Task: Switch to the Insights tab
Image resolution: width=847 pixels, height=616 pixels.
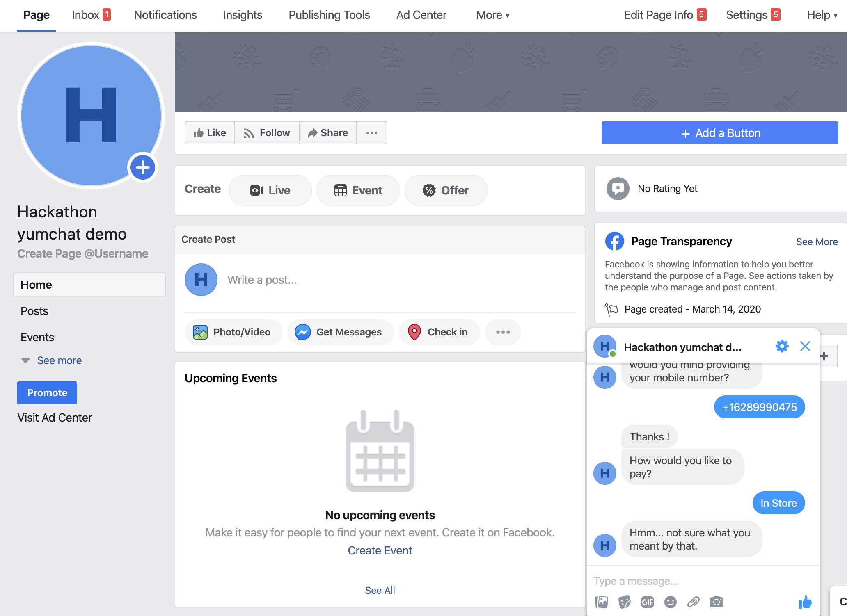Action: pyautogui.click(x=243, y=15)
